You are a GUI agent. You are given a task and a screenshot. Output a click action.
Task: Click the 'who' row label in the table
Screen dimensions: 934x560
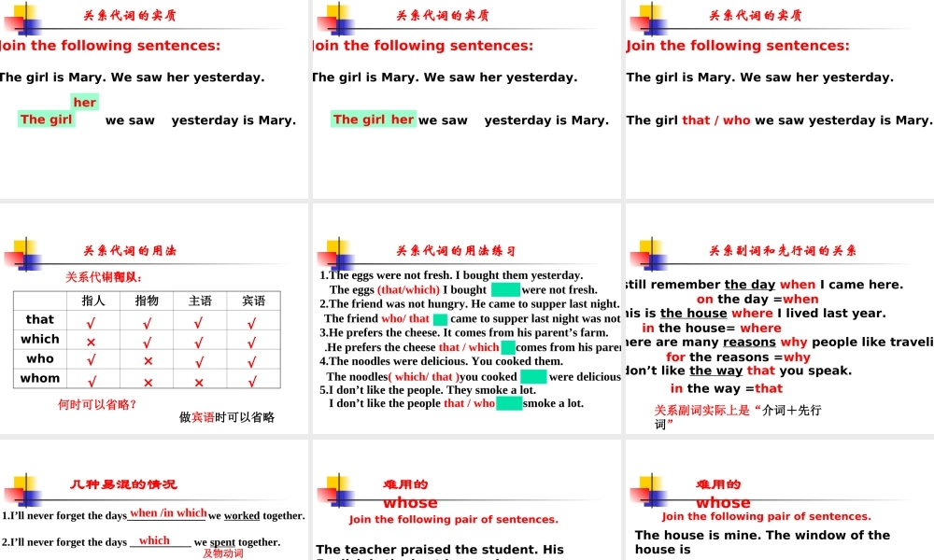(40, 358)
